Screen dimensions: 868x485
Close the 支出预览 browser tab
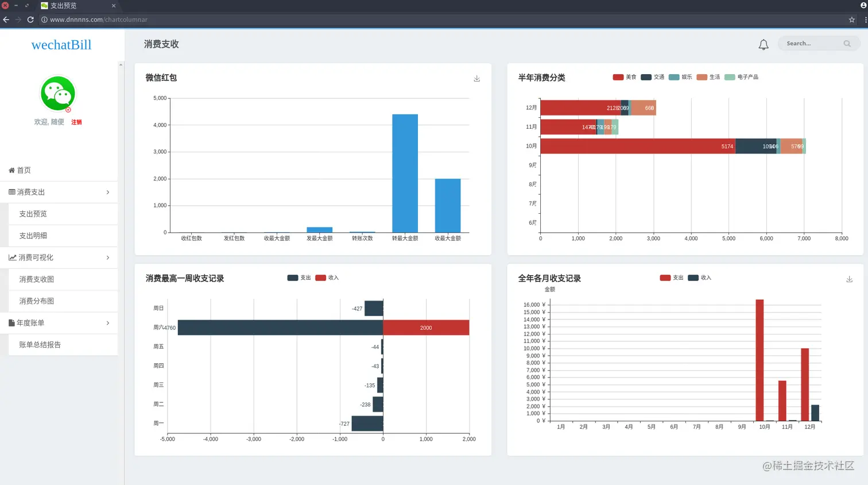tap(114, 6)
